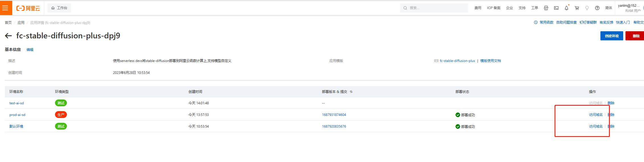Open the yanlm account menu
The height and width of the screenshot is (162, 644).
(x=629, y=8)
